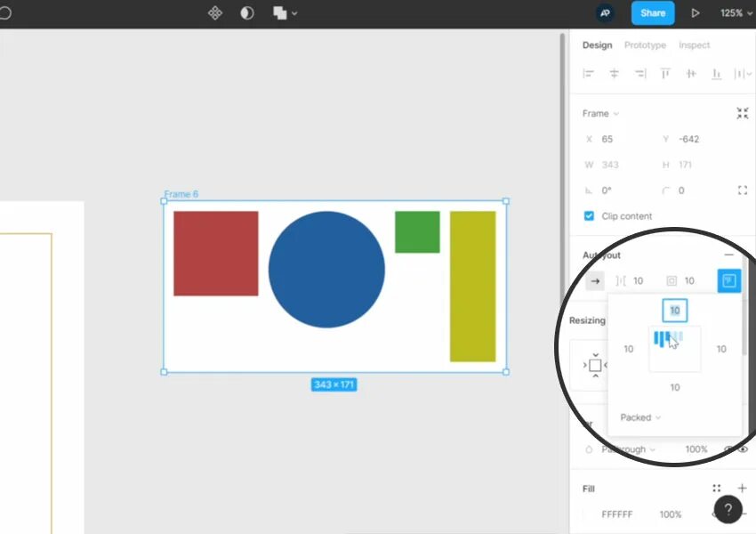Click the blue Share button
The image size is (756, 534).
point(653,13)
